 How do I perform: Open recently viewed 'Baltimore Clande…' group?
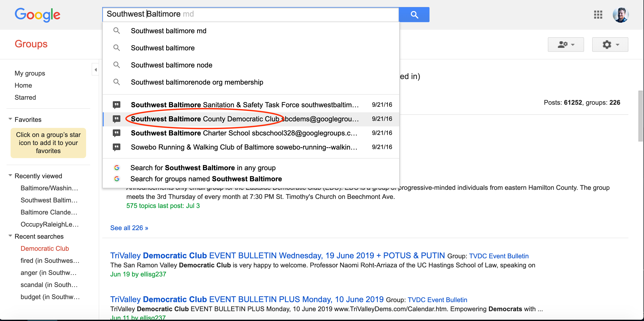(x=49, y=212)
